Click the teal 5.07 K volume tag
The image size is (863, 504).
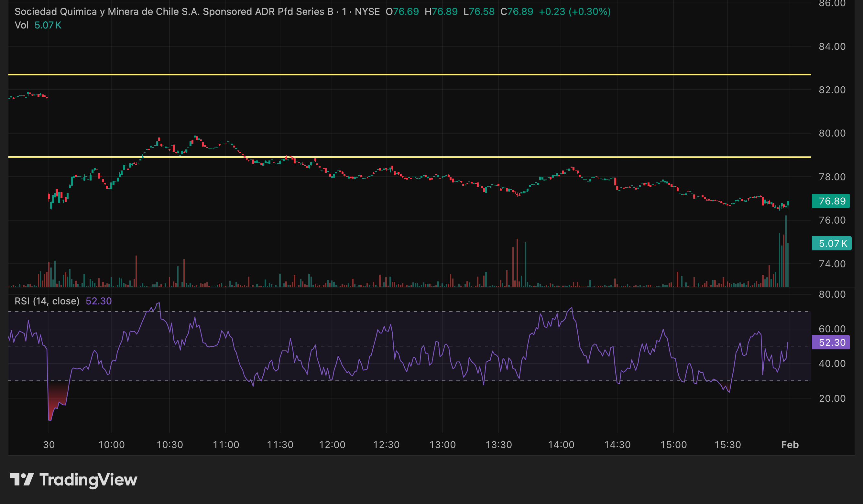[832, 244]
